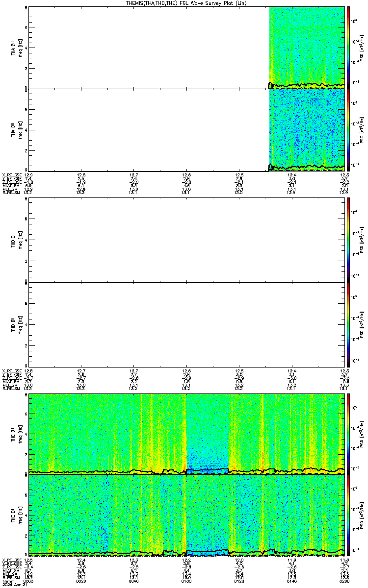368x588 pixels.
Task: Click the color bar beside the THA B-parallel panel
Action: coord(348,130)
